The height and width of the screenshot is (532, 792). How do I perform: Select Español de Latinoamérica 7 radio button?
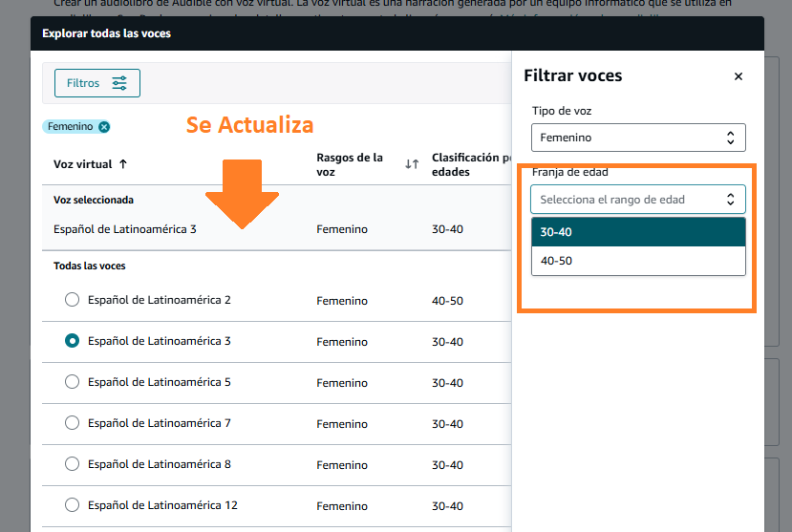(x=73, y=422)
